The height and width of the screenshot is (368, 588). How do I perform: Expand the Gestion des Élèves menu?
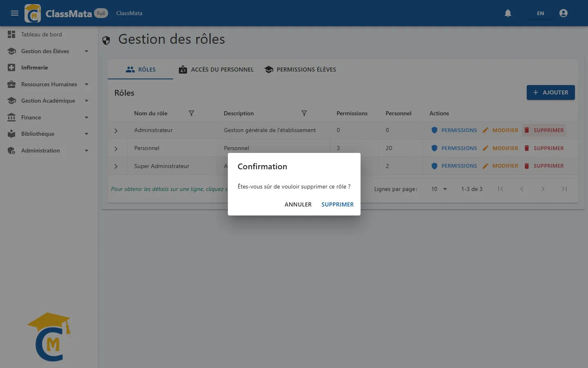coord(49,51)
